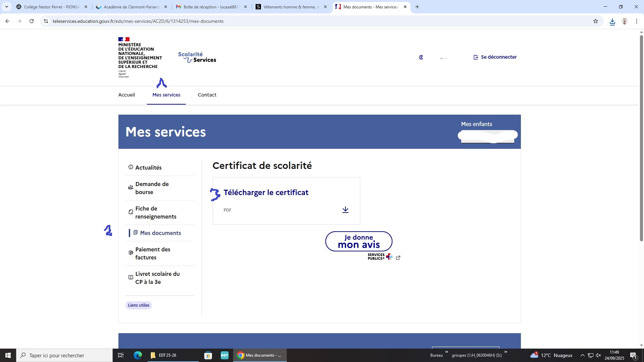Image resolution: width=644 pixels, height=362 pixels.
Task: Open the Mes enfants child selector
Action: pos(487,136)
